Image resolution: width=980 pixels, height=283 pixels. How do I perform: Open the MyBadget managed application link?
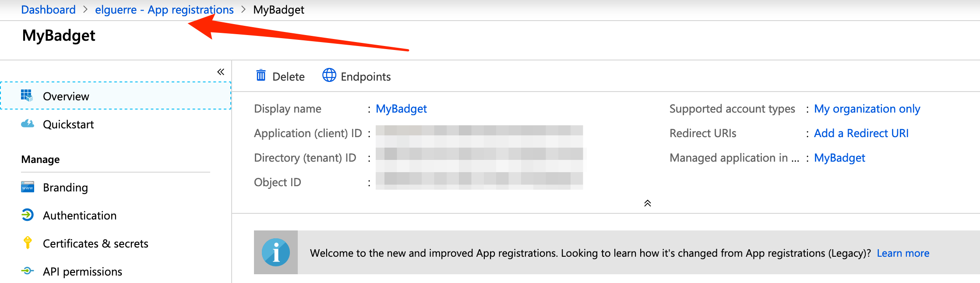[x=839, y=158]
